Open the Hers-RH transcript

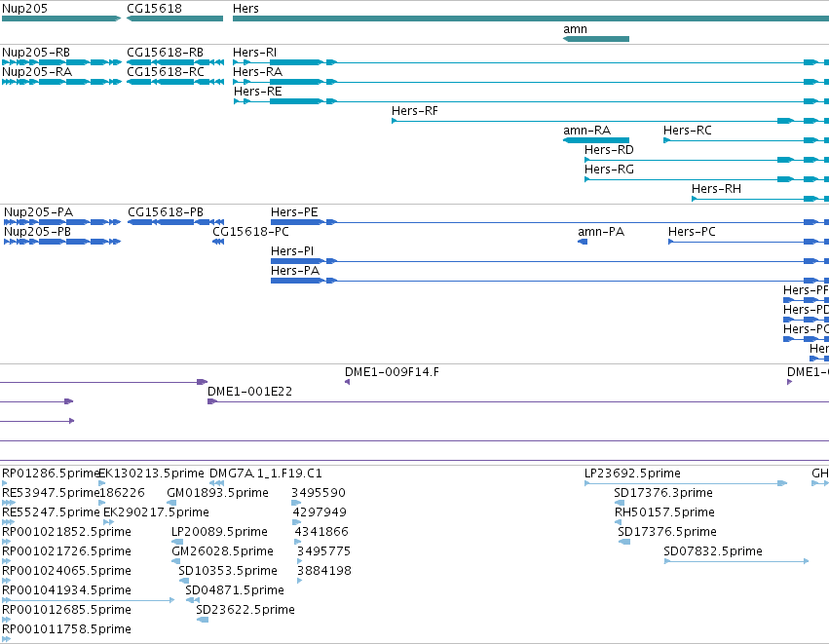click(716, 189)
